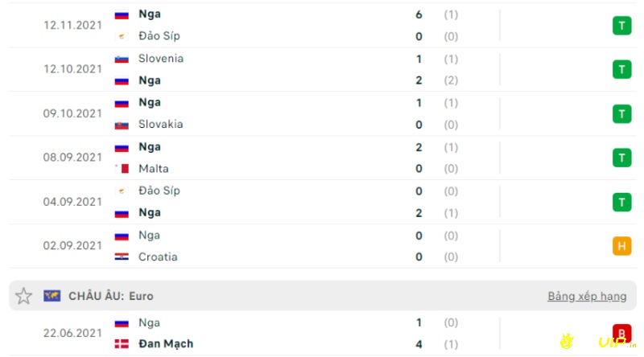Open the Malta team entry
The width and height of the screenshot is (644, 357).
[x=154, y=169]
